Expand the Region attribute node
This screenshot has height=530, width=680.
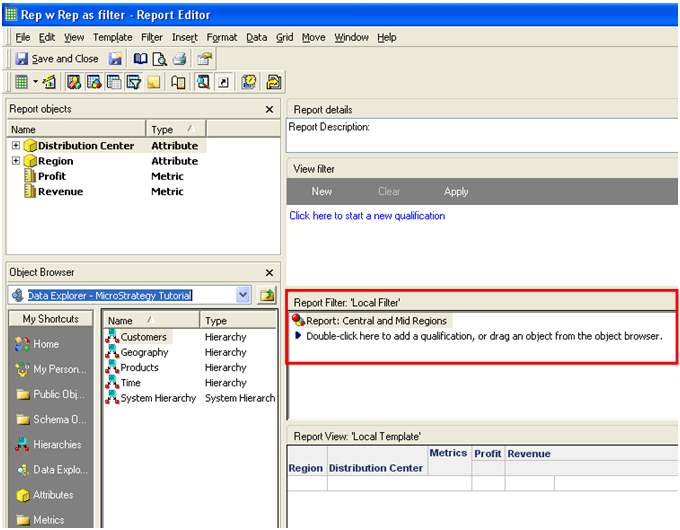click(x=16, y=161)
